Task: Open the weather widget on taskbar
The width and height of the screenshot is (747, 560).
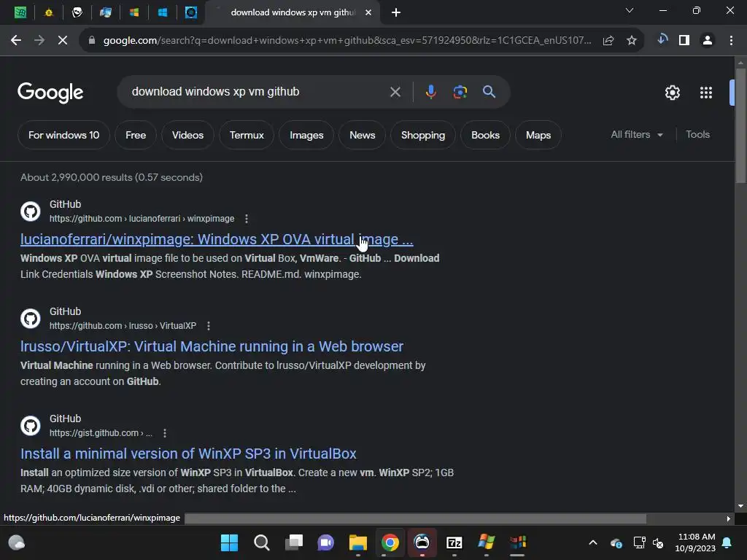Action: (x=17, y=542)
